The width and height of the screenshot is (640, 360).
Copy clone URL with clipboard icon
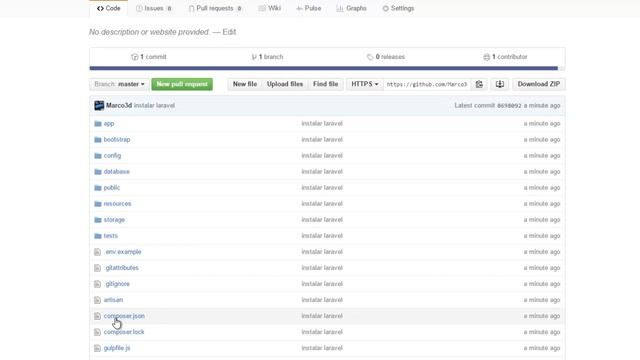(479, 84)
